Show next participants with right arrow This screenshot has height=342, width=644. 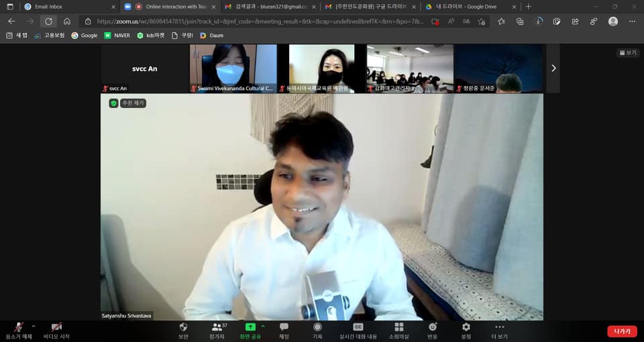tap(553, 68)
